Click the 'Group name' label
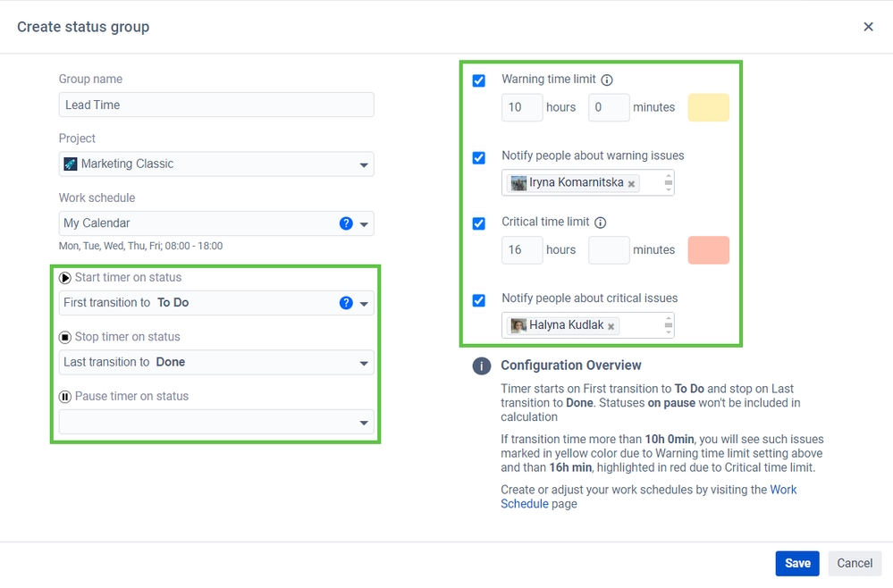The image size is (893, 588). (90, 80)
